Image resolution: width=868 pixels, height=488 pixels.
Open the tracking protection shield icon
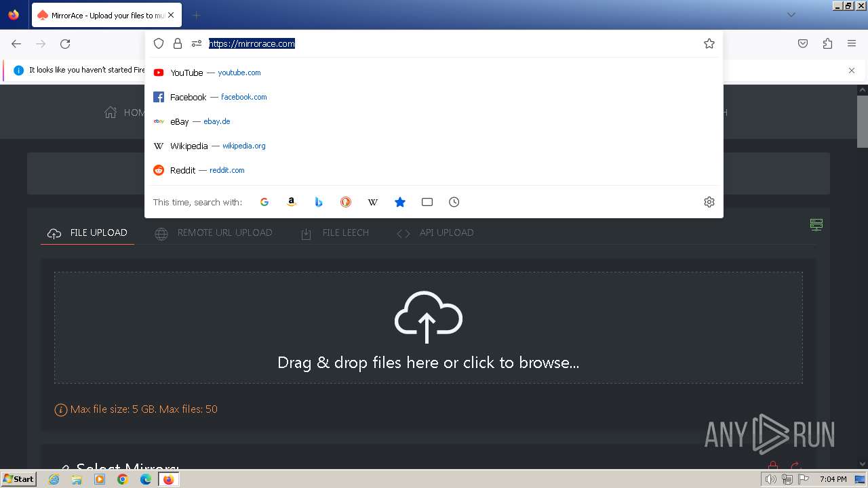point(159,43)
